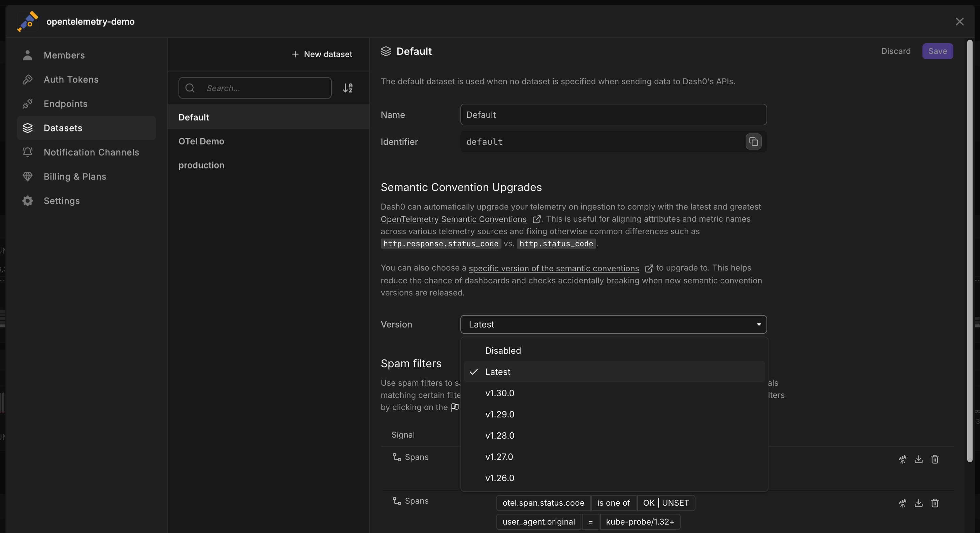
Task: Go to Notification Channels section
Action: tap(91, 152)
